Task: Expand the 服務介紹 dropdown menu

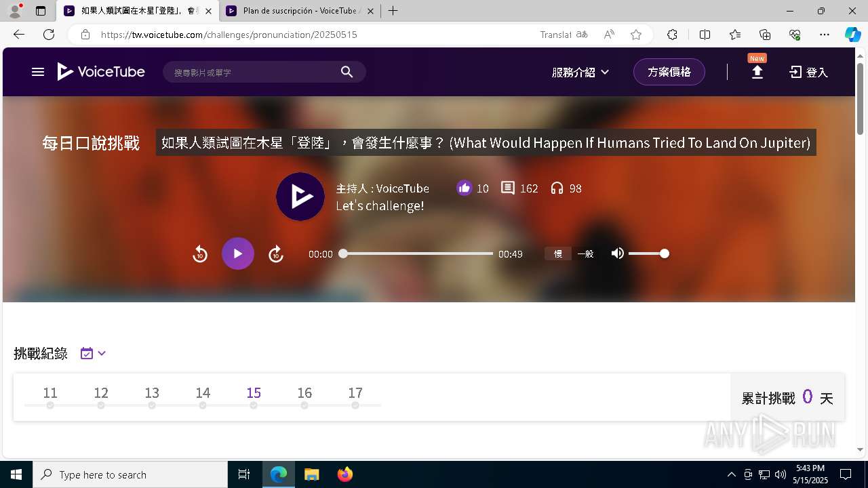Action: pyautogui.click(x=580, y=72)
